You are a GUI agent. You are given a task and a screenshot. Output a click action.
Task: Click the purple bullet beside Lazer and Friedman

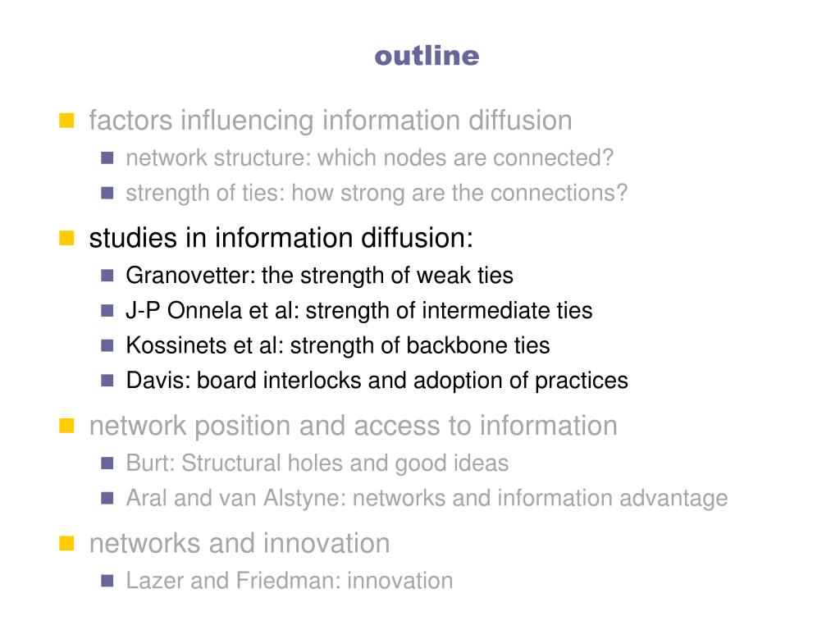tap(107, 581)
